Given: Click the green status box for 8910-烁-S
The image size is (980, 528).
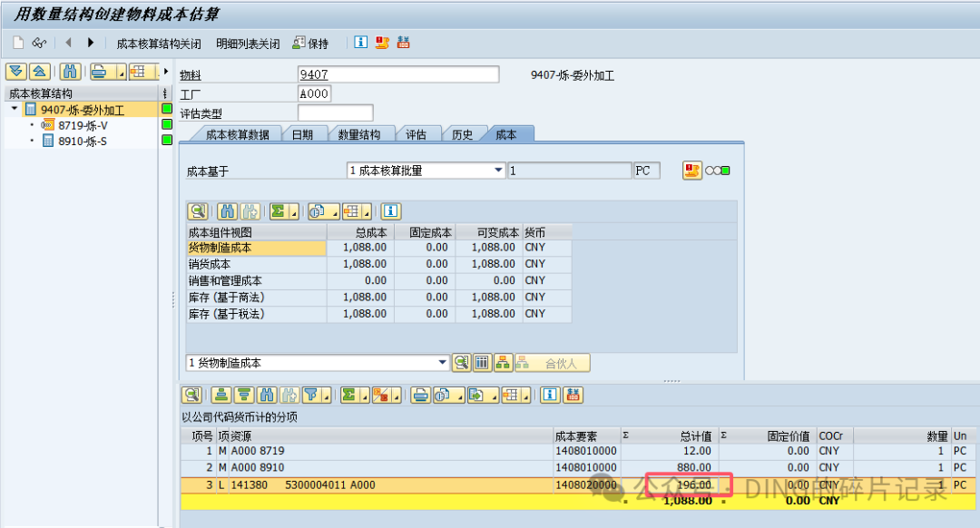Looking at the screenshot, I should pos(167,140).
